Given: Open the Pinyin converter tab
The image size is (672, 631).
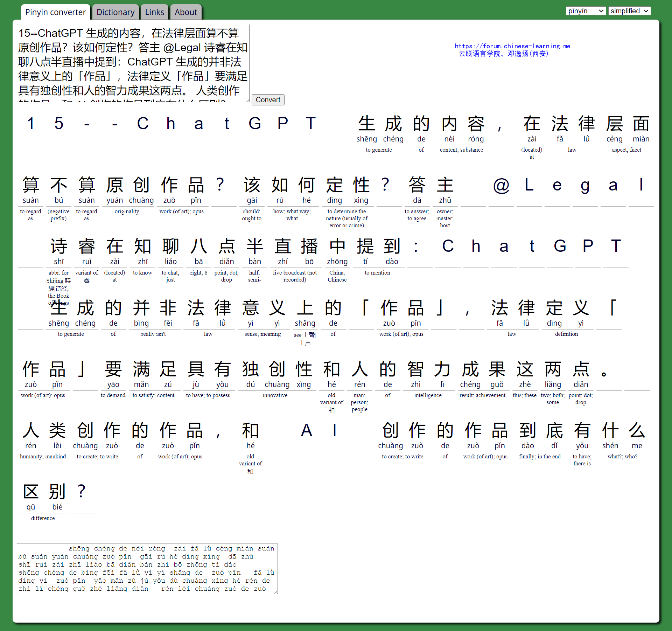Looking at the screenshot, I should [x=55, y=12].
